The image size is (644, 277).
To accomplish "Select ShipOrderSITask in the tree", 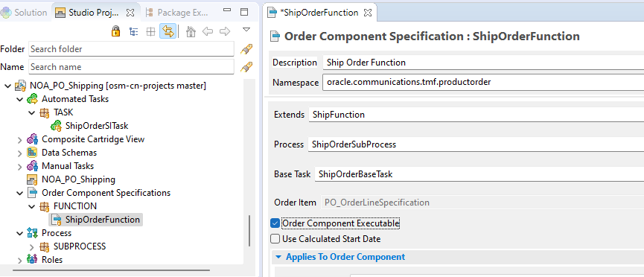I will click(x=97, y=126).
